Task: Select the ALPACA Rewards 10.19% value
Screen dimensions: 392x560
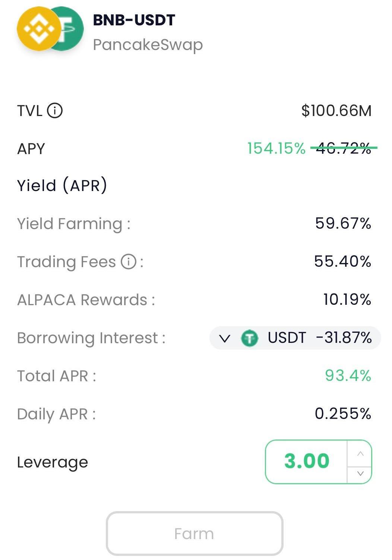Action: [347, 300]
